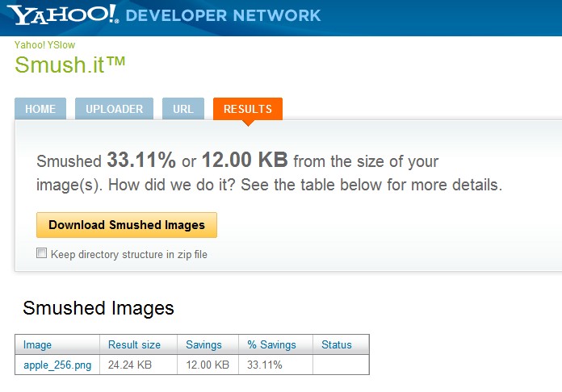The width and height of the screenshot is (562, 392).
Task: Enable Keep directory structure checkbox
Action: [42, 254]
